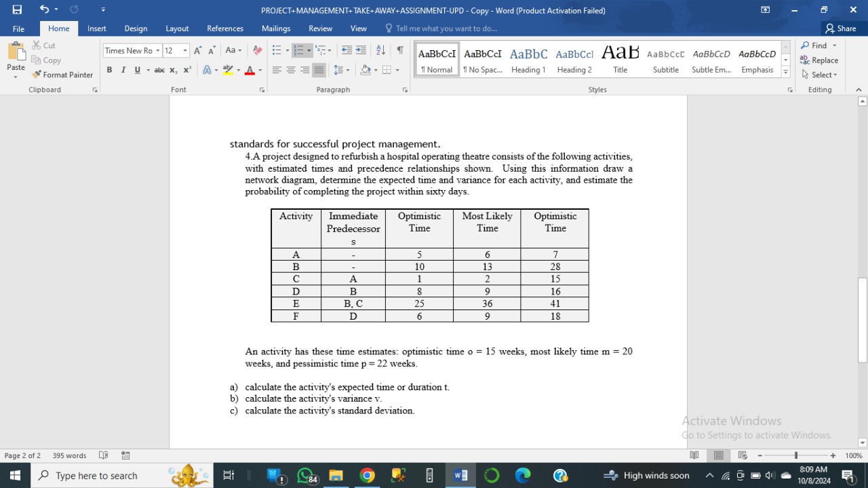The height and width of the screenshot is (488, 868).
Task: Select the Format Painter tool
Action: pyautogui.click(x=62, y=75)
